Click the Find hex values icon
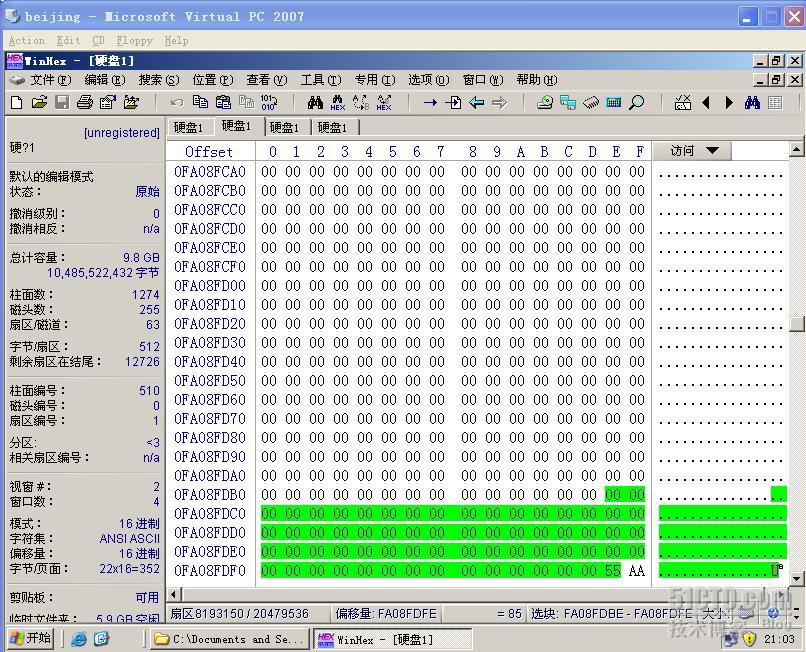This screenshot has height=652, width=806. (x=338, y=102)
